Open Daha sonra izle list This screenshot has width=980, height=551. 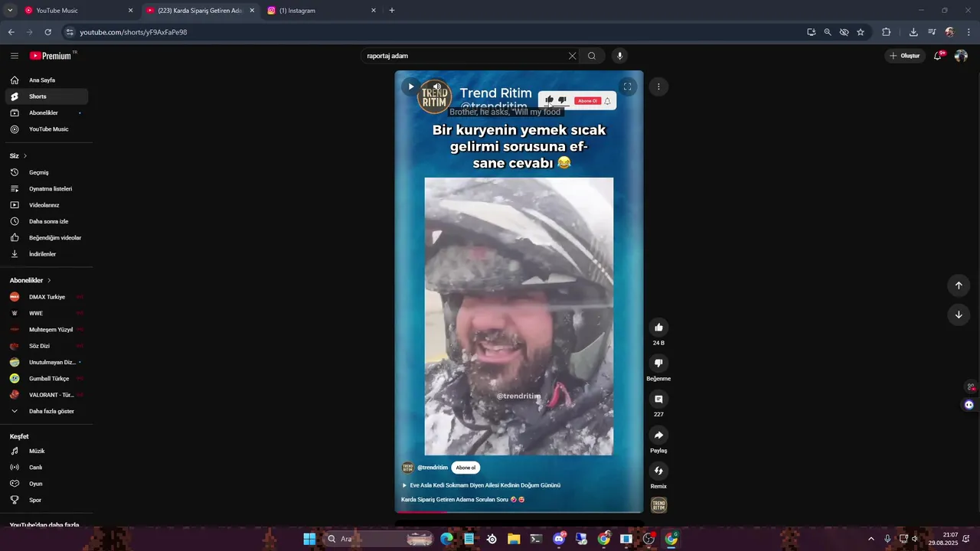[x=47, y=222]
